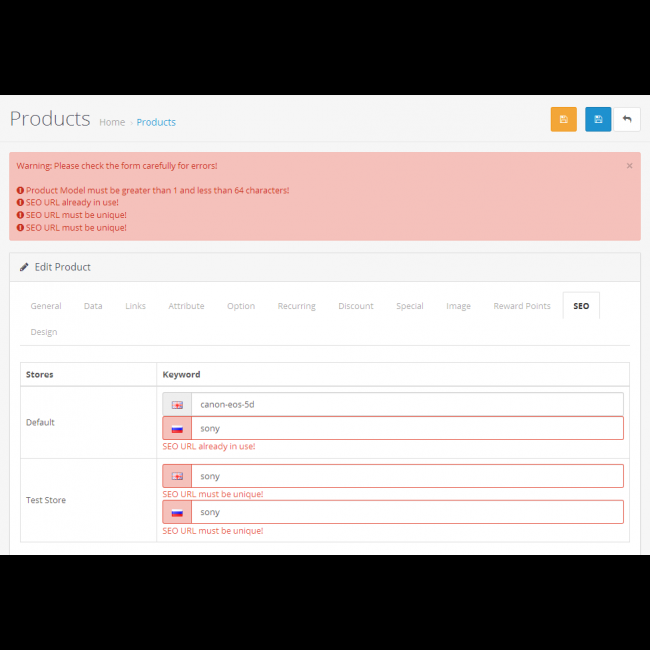Screen dimensions: 650x650
Task: Click the orange save button
Action: tap(563, 120)
